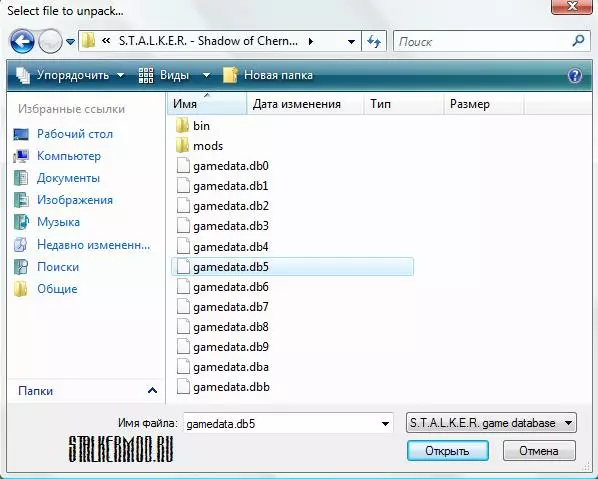This screenshot has width=598, height=479.
Task: Expand the Папки folders pane
Action: tap(152, 391)
